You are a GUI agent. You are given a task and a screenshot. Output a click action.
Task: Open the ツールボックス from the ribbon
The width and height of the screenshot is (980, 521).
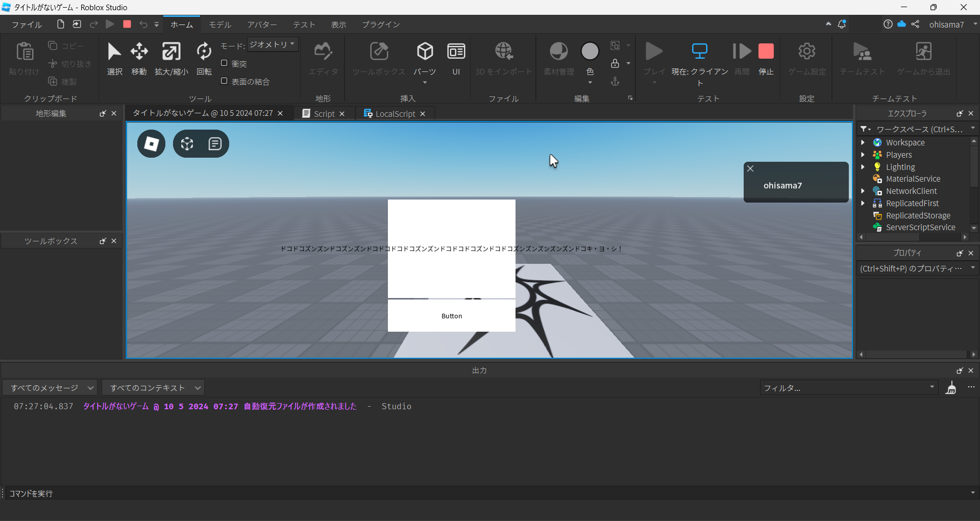[379, 59]
